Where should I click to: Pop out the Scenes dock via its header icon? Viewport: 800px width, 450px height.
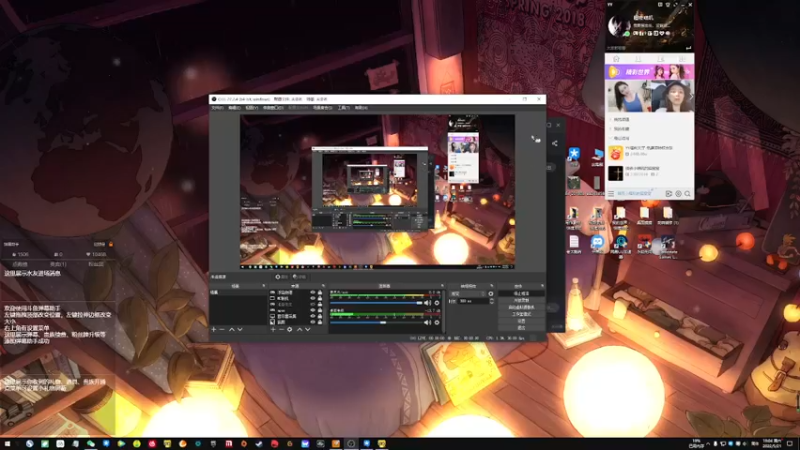pos(264,286)
